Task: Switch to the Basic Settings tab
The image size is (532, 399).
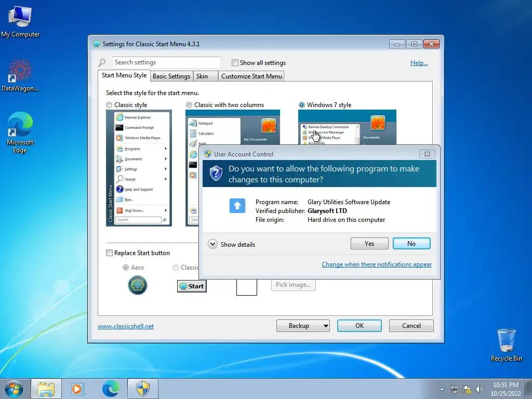Action: point(171,76)
